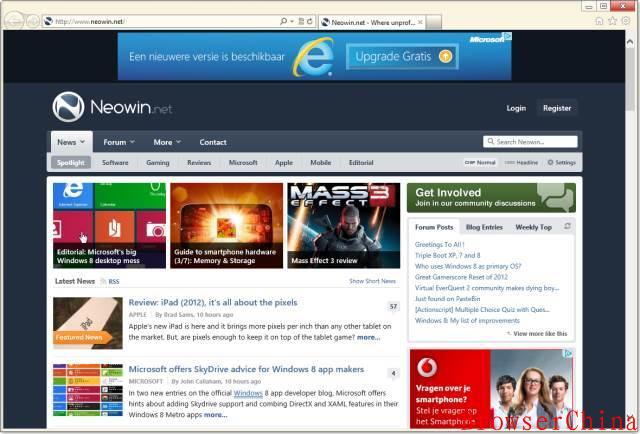Click the Login link
Viewport: 640px width, 434px height.
pyautogui.click(x=516, y=108)
